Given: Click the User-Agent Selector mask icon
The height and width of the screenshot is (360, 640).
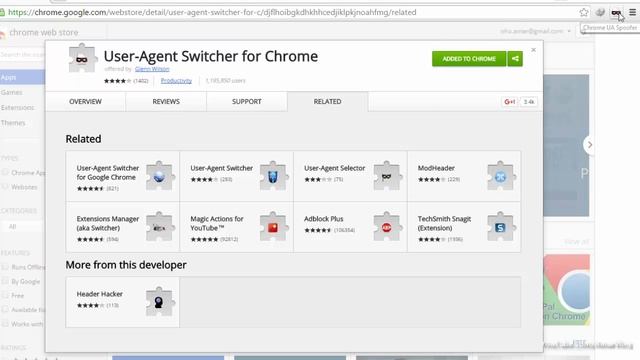Looking at the screenshot, I should pyautogui.click(x=388, y=176).
